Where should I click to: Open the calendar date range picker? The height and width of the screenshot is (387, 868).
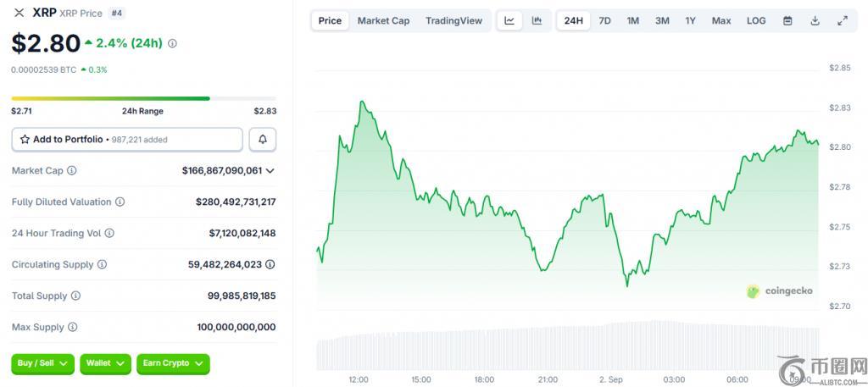pyautogui.click(x=787, y=20)
